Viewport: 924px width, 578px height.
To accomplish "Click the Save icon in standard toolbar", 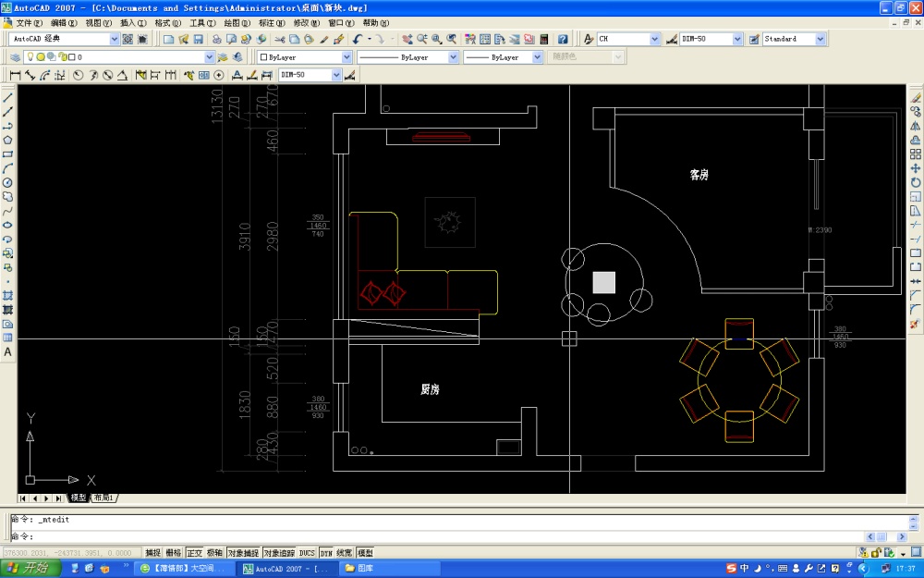I will tap(199, 40).
